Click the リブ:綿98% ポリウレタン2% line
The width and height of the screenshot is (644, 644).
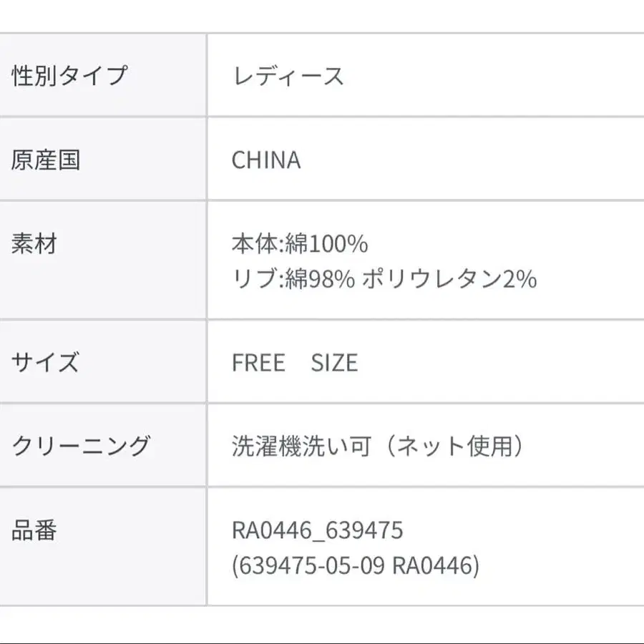tap(384, 279)
